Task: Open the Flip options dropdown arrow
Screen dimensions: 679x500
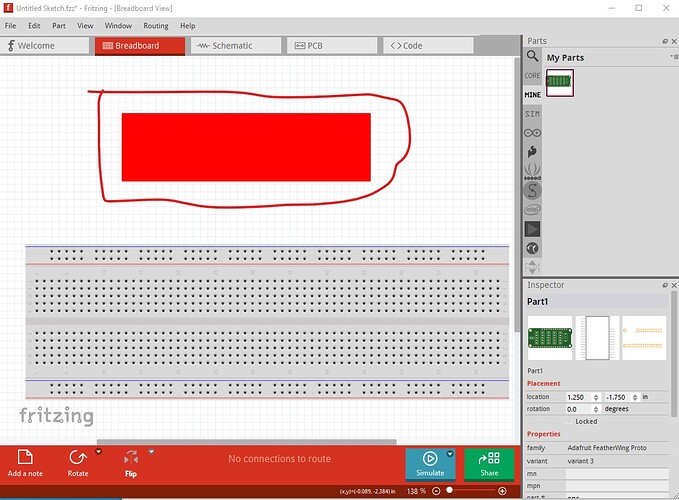Action: point(152,452)
